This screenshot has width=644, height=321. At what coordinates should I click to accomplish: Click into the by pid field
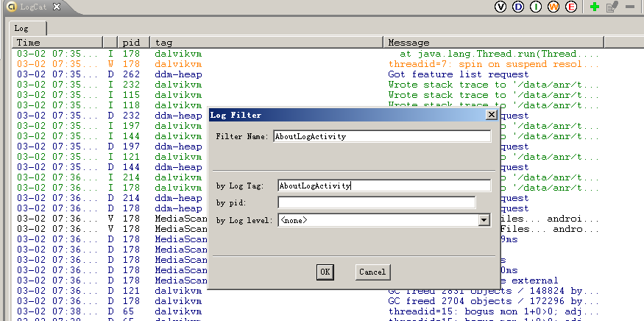click(376, 202)
